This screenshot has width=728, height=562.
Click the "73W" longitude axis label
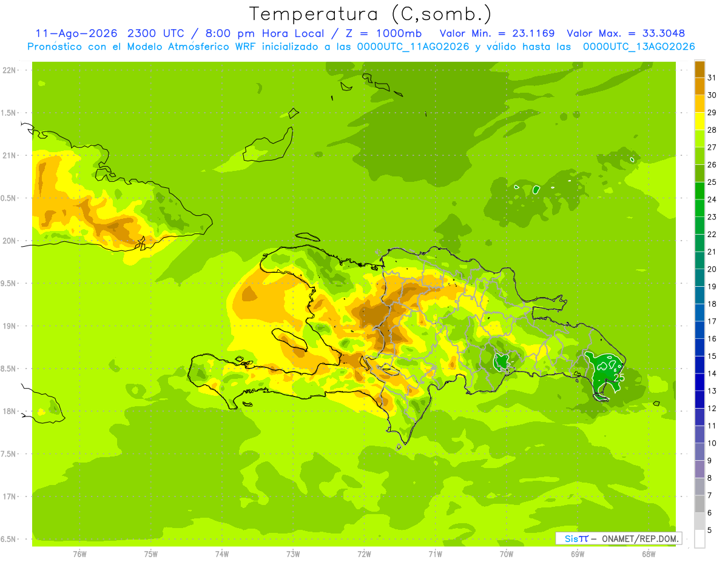pyautogui.click(x=293, y=554)
